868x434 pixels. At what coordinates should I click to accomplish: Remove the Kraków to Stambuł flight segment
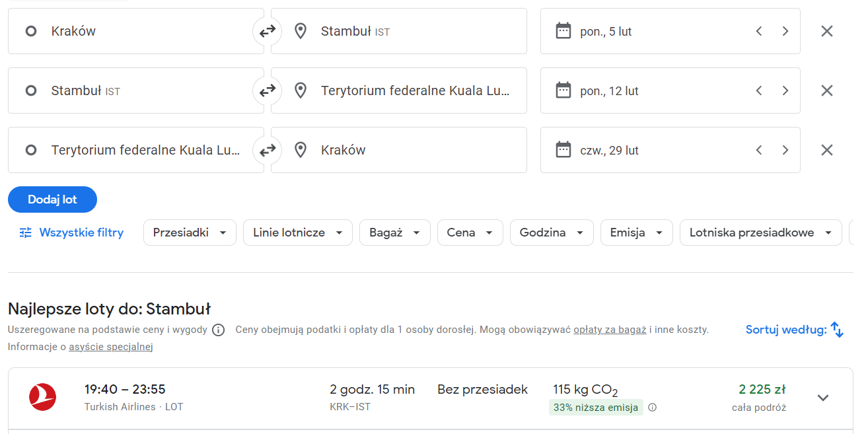coord(826,31)
